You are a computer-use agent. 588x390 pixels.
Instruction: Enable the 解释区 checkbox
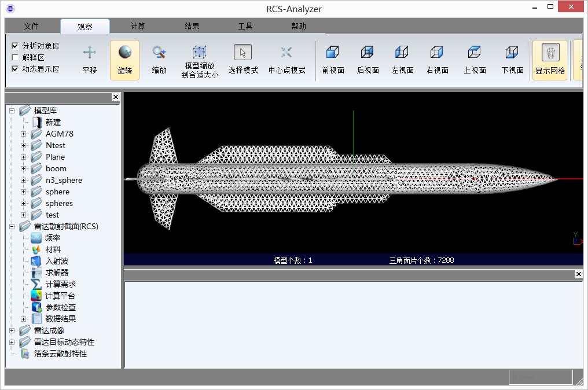(16, 57)
